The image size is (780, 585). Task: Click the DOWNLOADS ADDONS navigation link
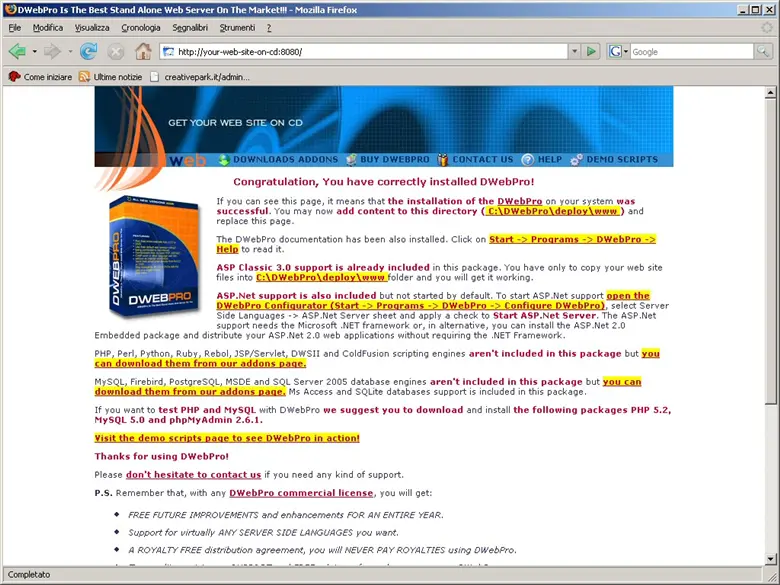coord(286,160)
